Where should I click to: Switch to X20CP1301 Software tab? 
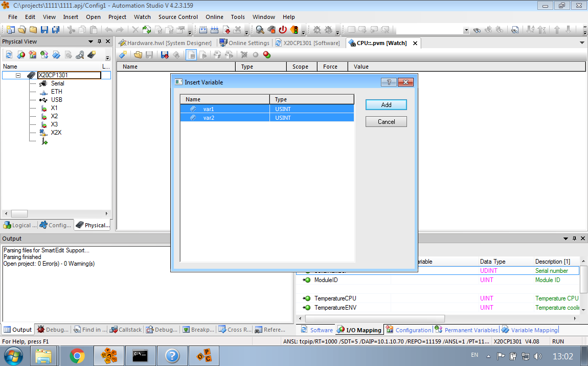click(x=308, y=43)
